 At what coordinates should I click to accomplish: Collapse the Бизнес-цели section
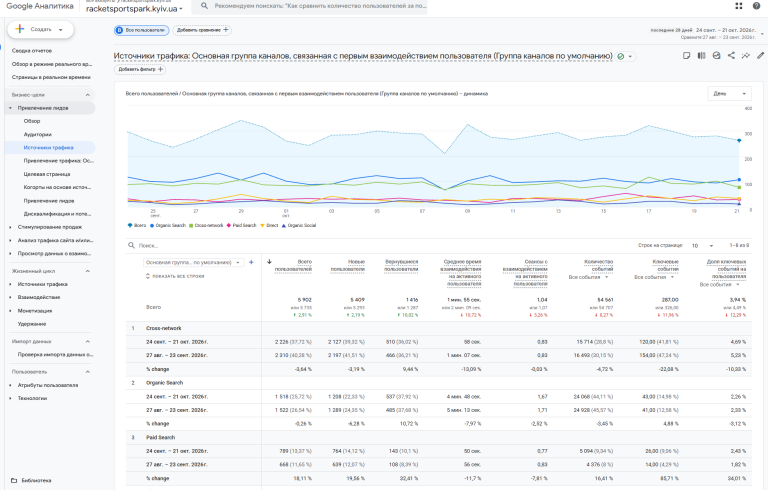88,95
